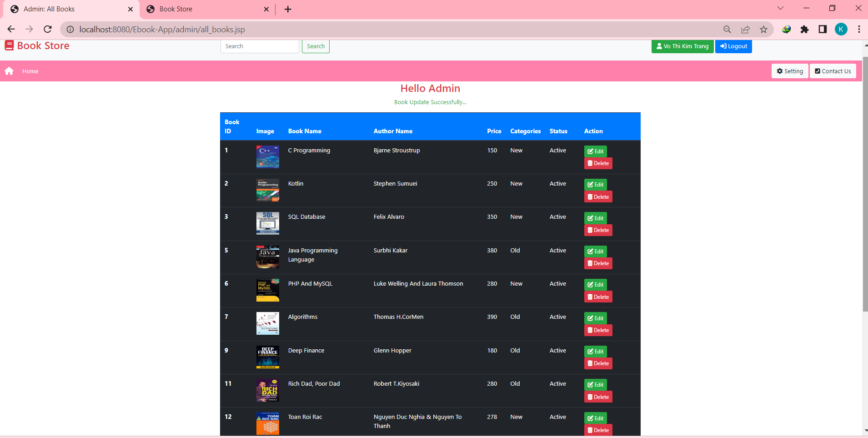Viewport: 868px width, 438px height.
Task: Switch to the Book Store tab
Action: [x=207, y=9]
